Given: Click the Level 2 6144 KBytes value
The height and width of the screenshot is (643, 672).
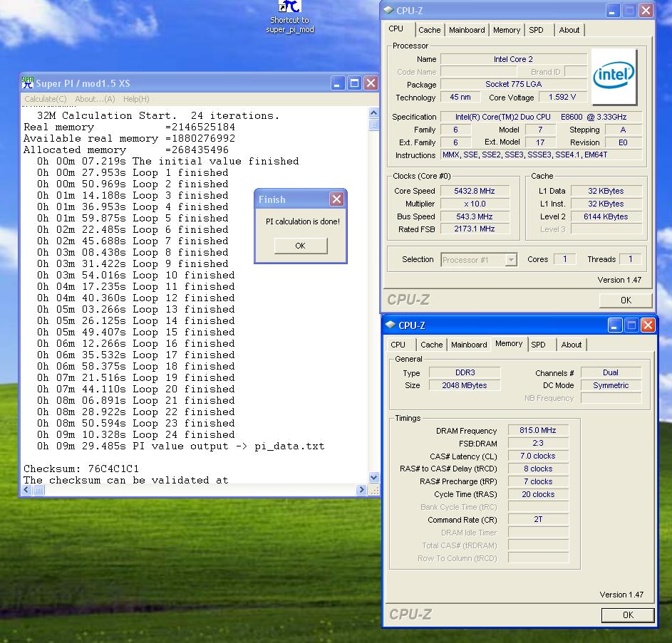Looking at the screenshot, I should click(606, 216).
